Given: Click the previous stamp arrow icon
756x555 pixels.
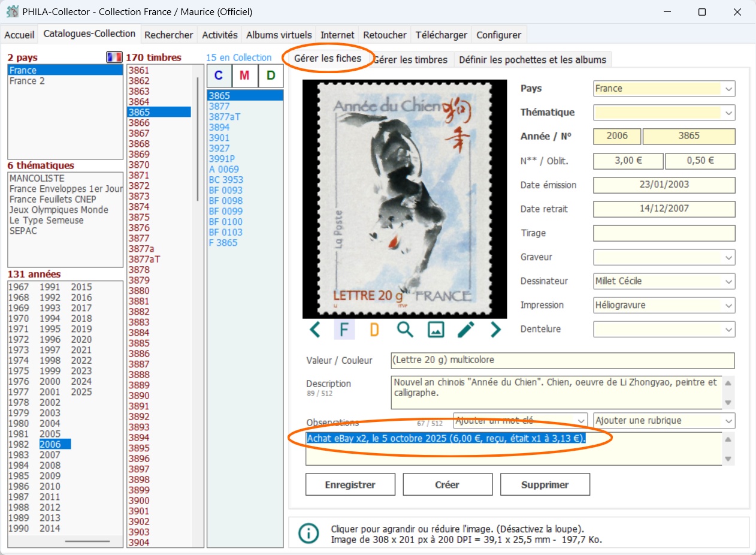Looking at the screenshot, I should pos(315,329).
